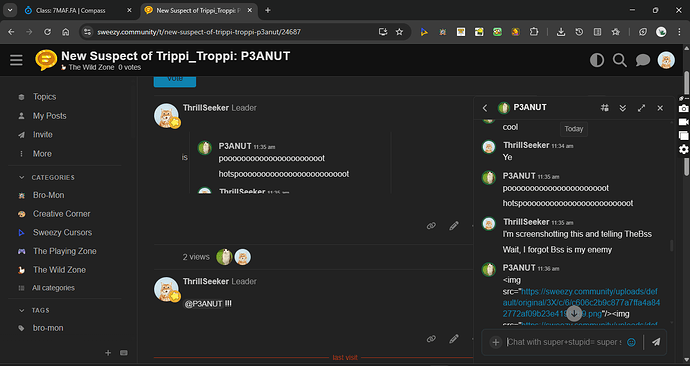This screenshot has height=366, width=690.
Task: Go to browser home page
Action: click(66, 32)
